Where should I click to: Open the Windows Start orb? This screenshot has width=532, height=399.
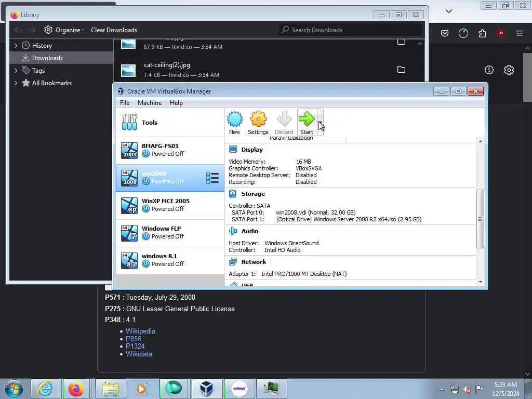tap(14, 389)
